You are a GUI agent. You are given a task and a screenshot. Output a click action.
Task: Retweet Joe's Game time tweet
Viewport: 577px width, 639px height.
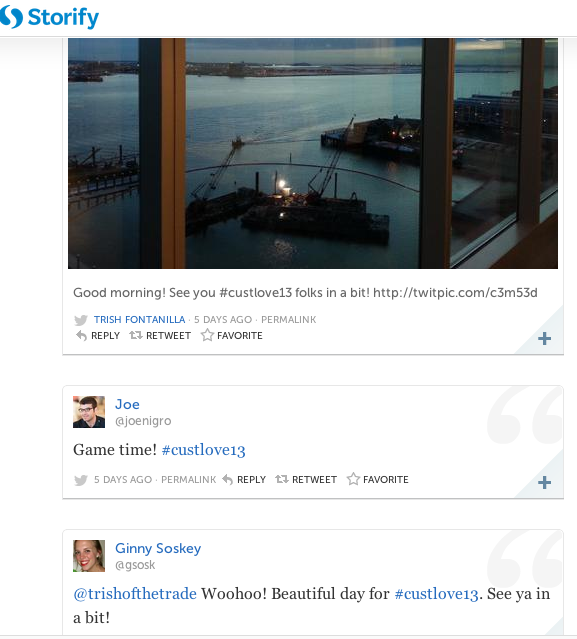tap(306, 479)
